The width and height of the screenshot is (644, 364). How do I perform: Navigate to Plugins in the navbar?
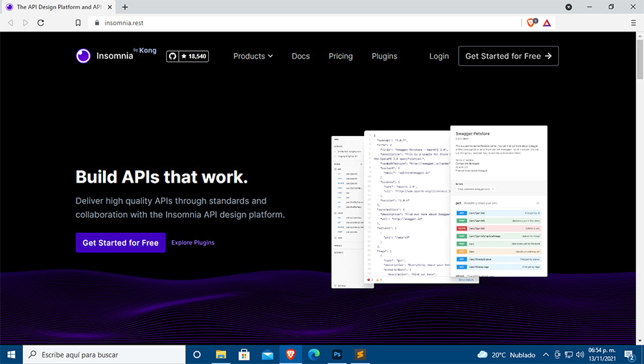point(384,56)
